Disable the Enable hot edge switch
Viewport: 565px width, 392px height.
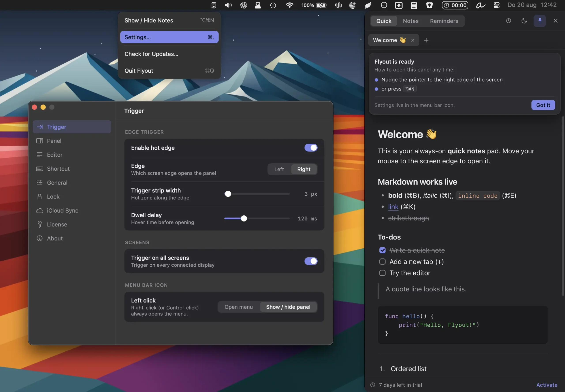[x=311, y=148]
